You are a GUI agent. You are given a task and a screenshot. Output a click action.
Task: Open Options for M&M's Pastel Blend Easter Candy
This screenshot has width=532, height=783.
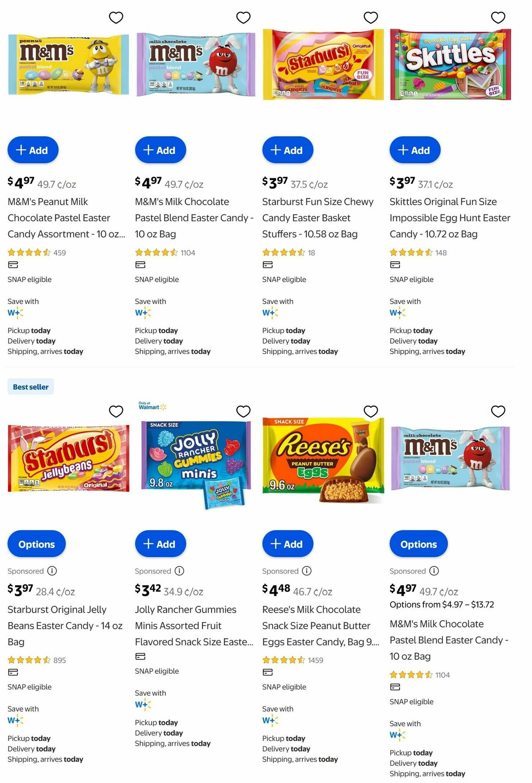(x=418, y=543)
